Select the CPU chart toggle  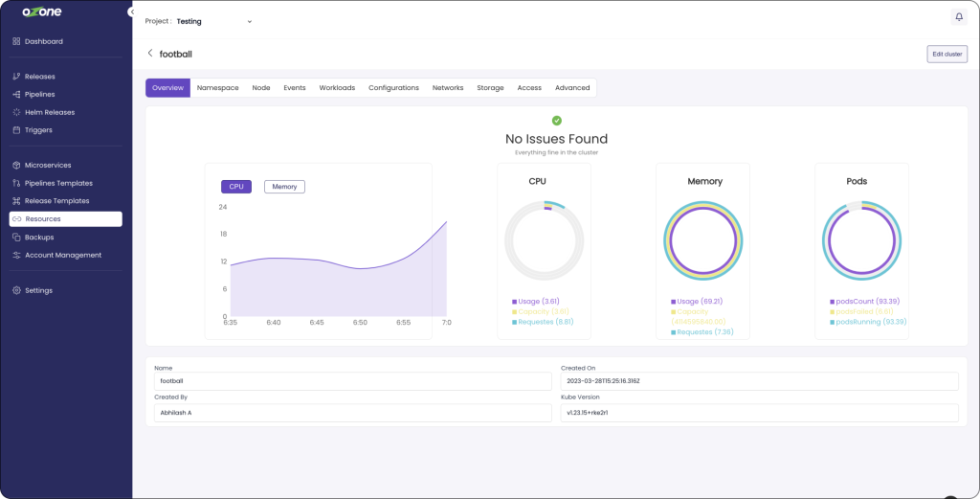[235, 187]
